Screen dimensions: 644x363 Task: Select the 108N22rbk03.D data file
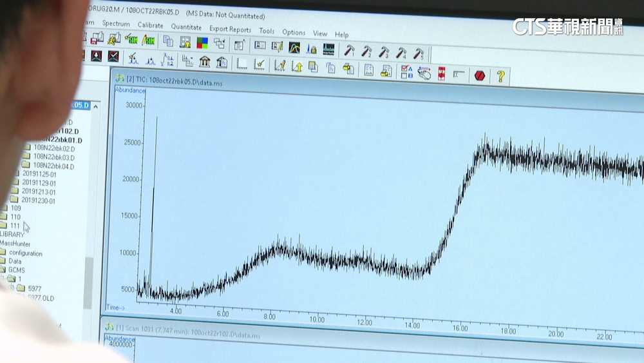pyautogui.click(x=54, y=157)
